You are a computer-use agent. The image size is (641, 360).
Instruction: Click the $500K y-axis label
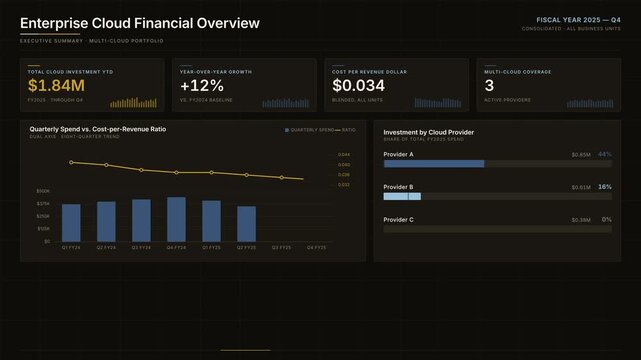click(x=43, y=191)
